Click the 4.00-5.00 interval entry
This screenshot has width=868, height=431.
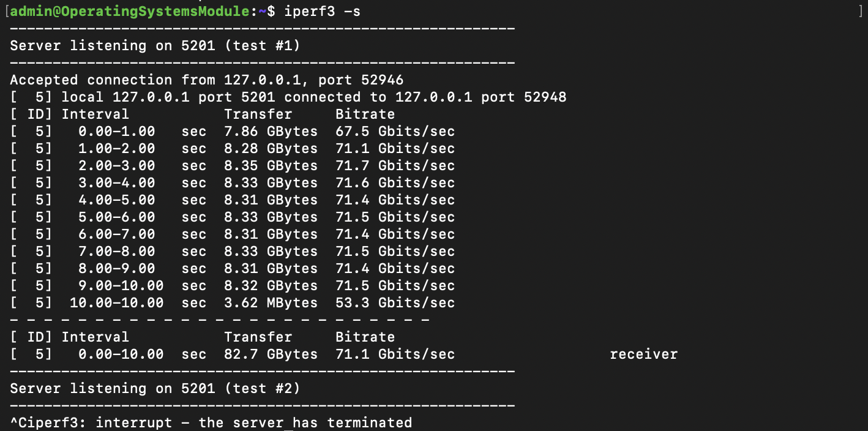click(x=116, y=200)
